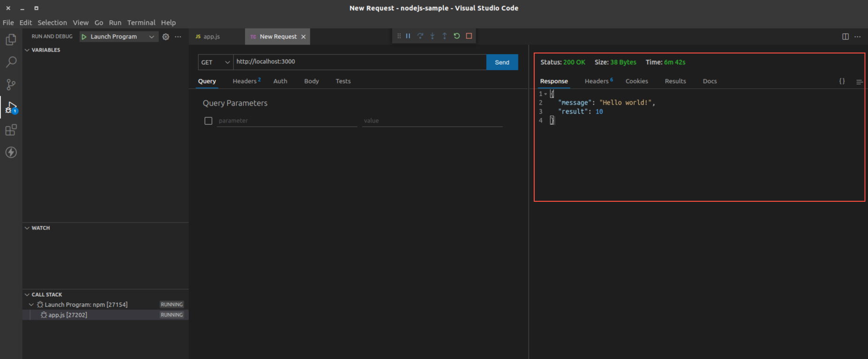Click the result value 10
Image resolution: width=868 pixels, height=359 pixels.
pos(599,112)
